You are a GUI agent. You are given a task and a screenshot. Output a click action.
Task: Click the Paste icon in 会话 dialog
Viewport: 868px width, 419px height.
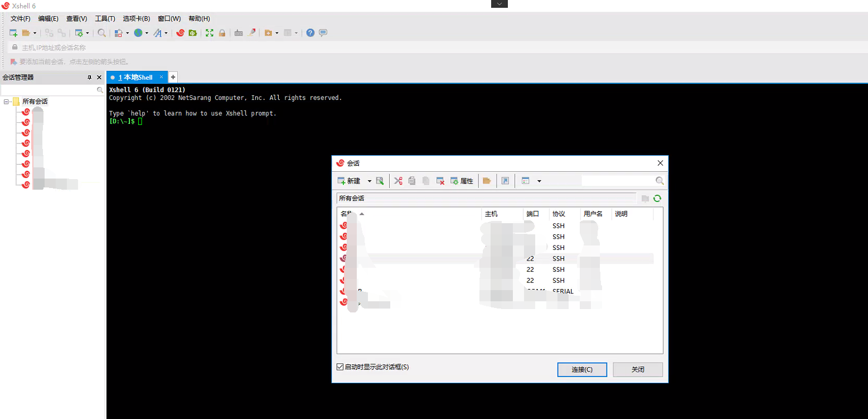click(x=426, y=181)
